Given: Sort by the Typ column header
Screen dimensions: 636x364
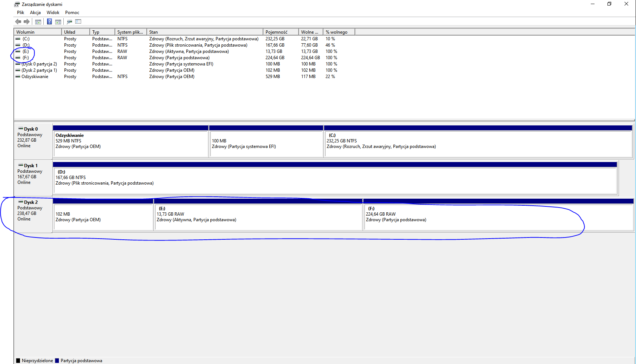Looking at the screenshot, I should click(102, 32).
